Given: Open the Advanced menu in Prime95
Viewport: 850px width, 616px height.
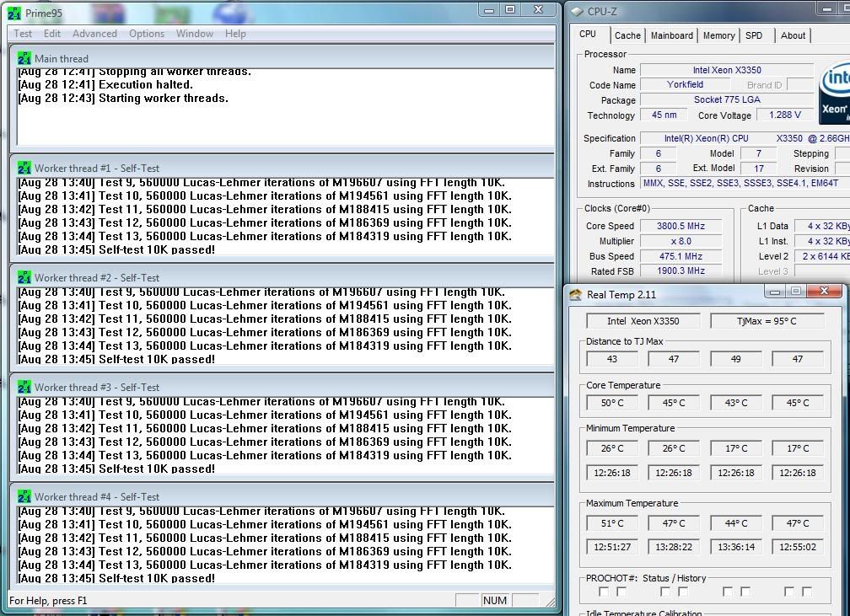Looking at the screenshot, I should pyautogui.click(x=94, y=34).
